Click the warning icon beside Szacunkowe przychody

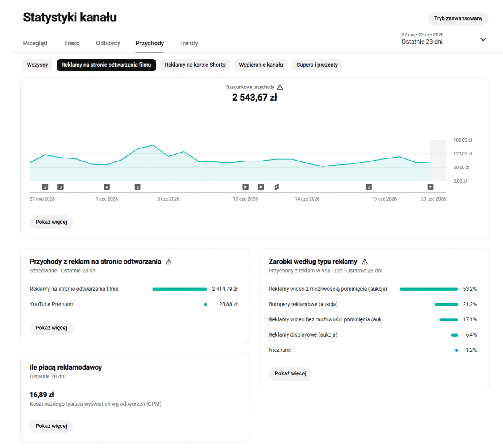click(x=280, y=87)
